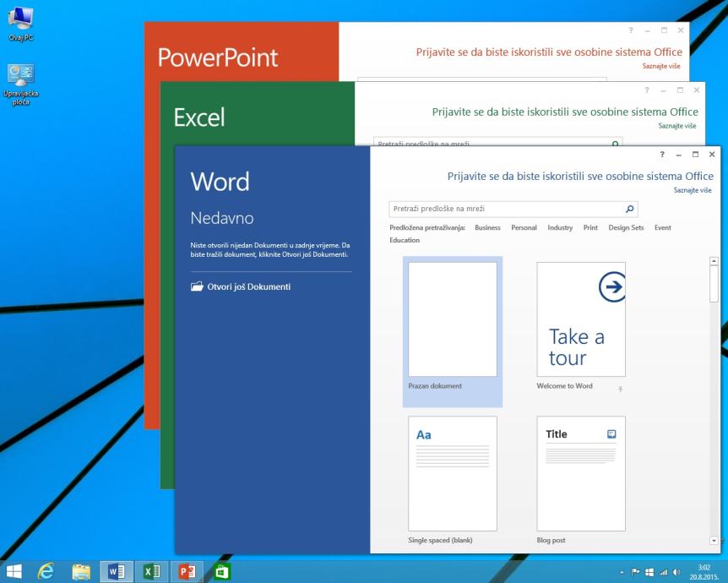
Task: Select the Design Sets suggested search
Action: click(x=626, y=228)
